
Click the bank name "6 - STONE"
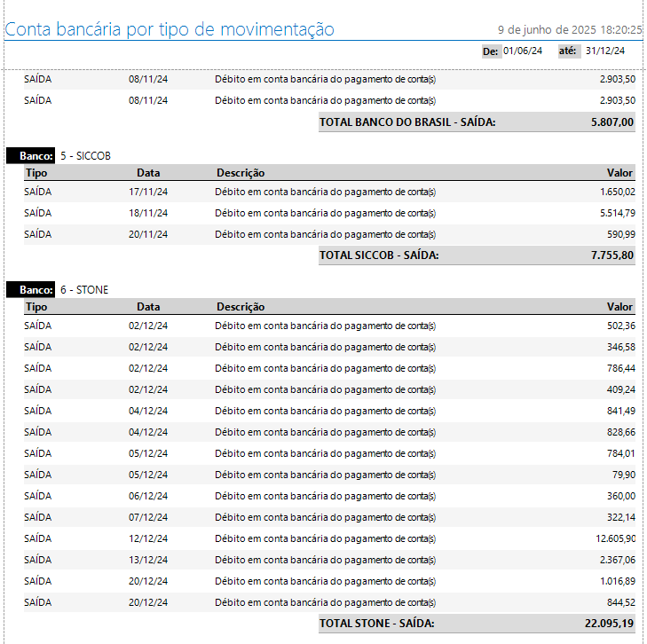pos(84,290)
